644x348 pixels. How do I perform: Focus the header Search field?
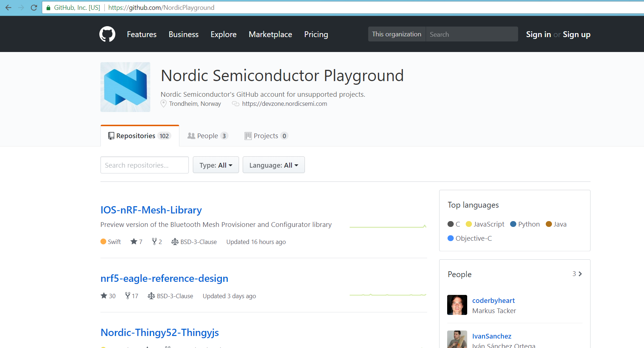[x=472, y=34]
